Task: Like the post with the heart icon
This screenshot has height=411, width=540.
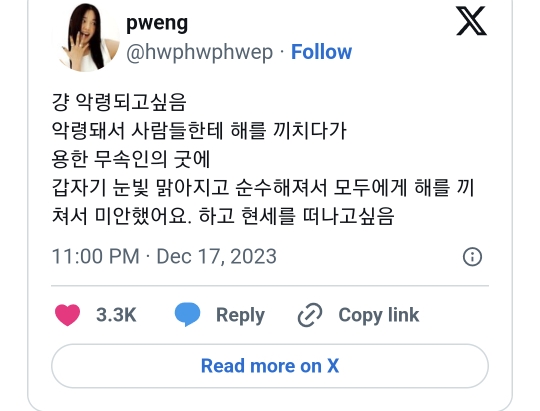Action: pyautogui.click(x=68, y=315)
